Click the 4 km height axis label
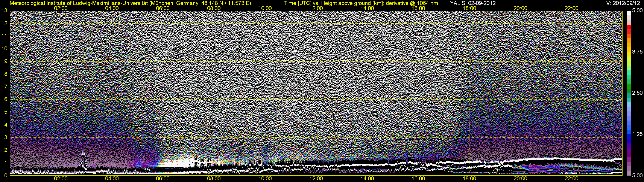 click(x=6, y=125)
